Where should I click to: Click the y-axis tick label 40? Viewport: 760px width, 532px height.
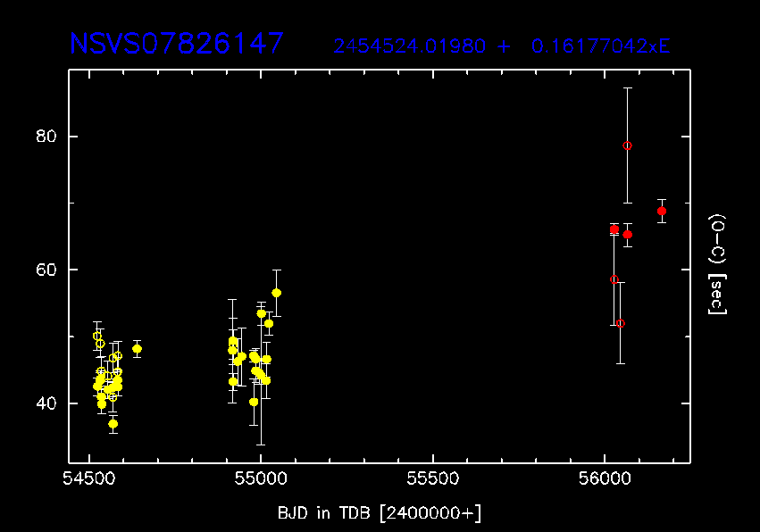point(44,403)
